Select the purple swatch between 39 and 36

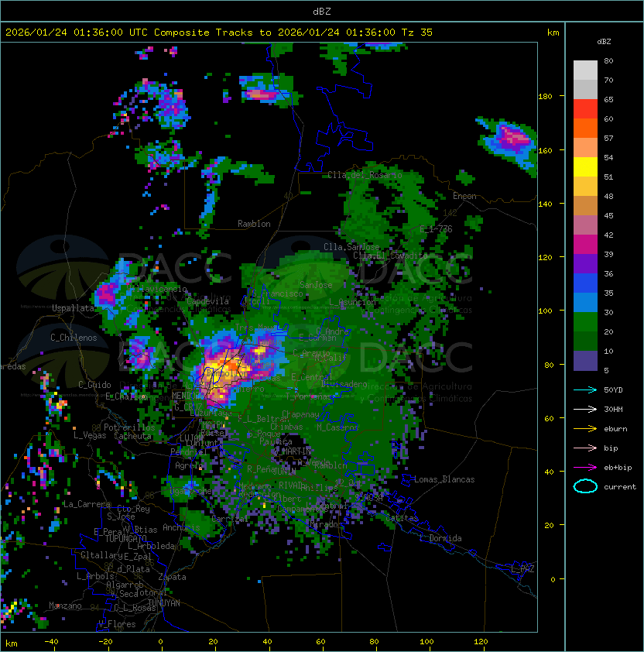click(x=585, y=264)
